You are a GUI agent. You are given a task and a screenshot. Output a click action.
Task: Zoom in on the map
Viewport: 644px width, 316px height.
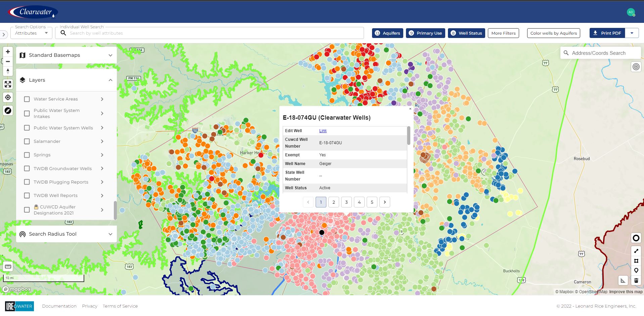coord(8,52)
